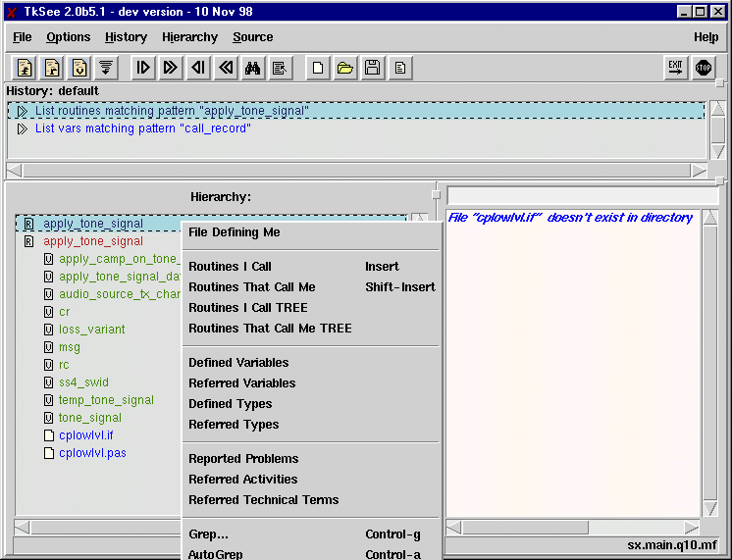Select the temp_tone_signal variable
The image size is (732, 560).
(106, 400)
